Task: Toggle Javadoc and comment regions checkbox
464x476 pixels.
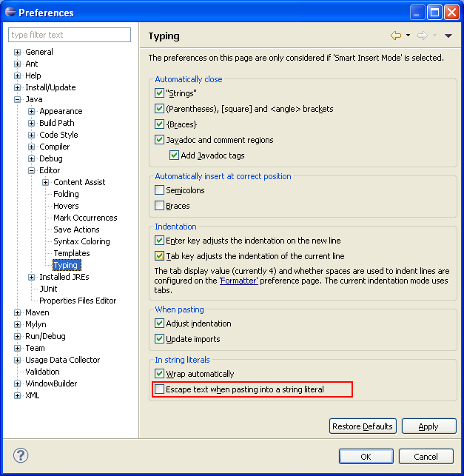Action: [x=159, y=140]
